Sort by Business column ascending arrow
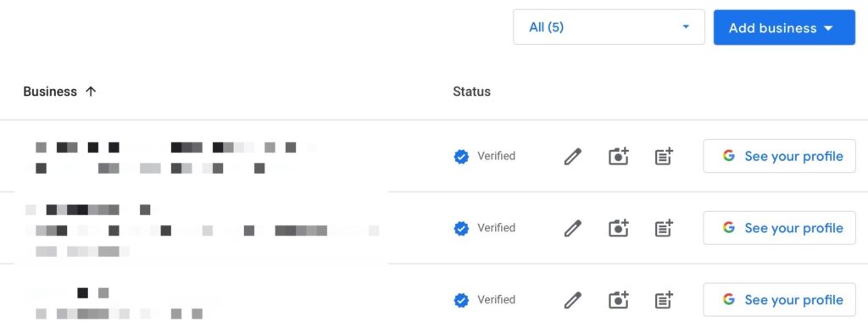Screen dimensions: 868x328 (x=92, y=92)
